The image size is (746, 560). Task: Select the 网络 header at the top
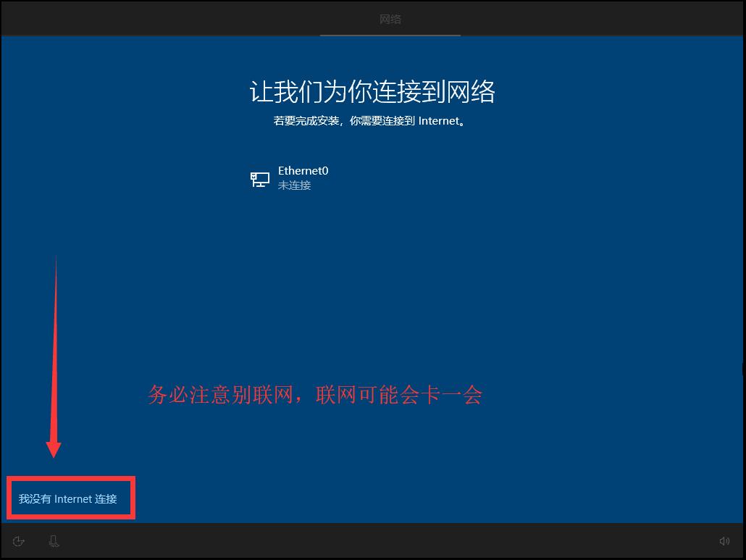[x=390, y=19]
